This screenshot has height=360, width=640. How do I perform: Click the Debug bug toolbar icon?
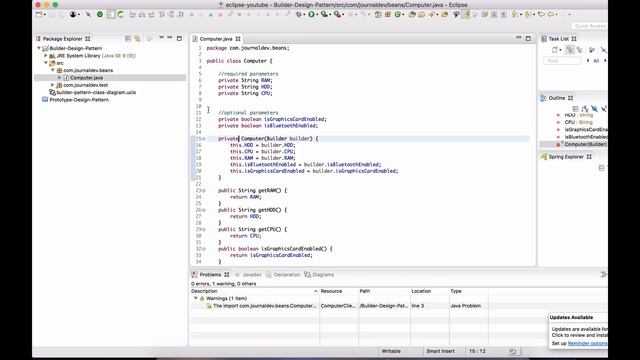299,14
